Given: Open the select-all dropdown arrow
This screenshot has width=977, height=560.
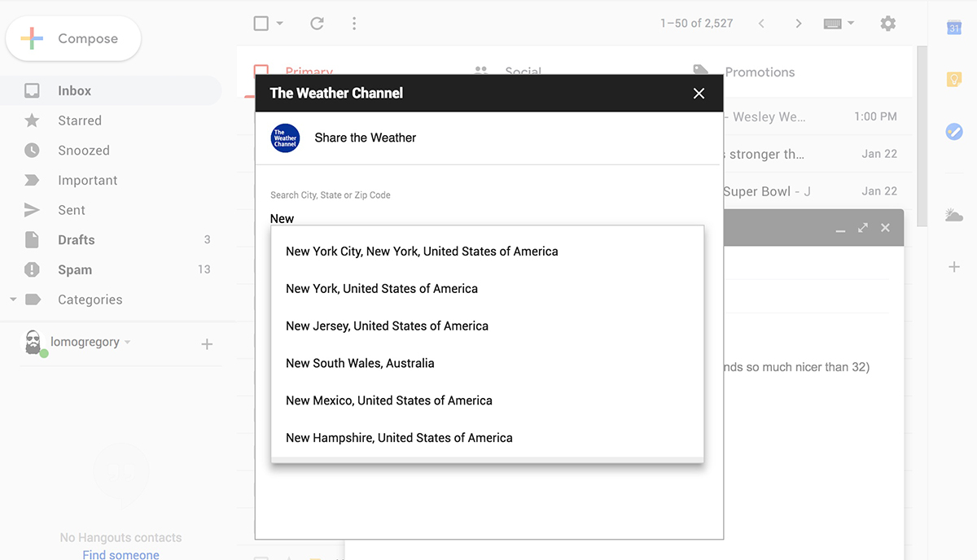Looking at the screenshot, I should tap(280, 24).
